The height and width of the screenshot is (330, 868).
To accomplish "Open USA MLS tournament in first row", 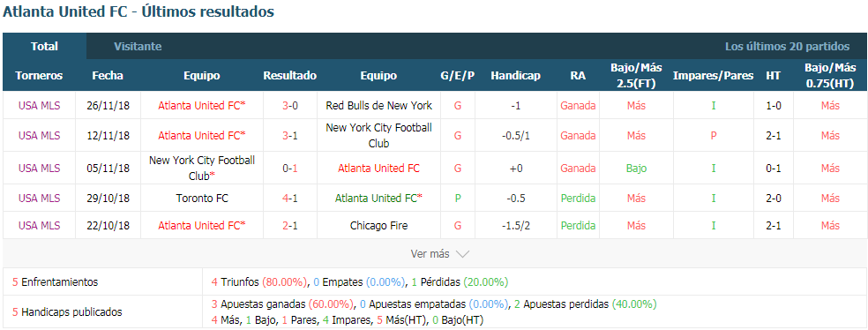I will (x=40, y=105).
